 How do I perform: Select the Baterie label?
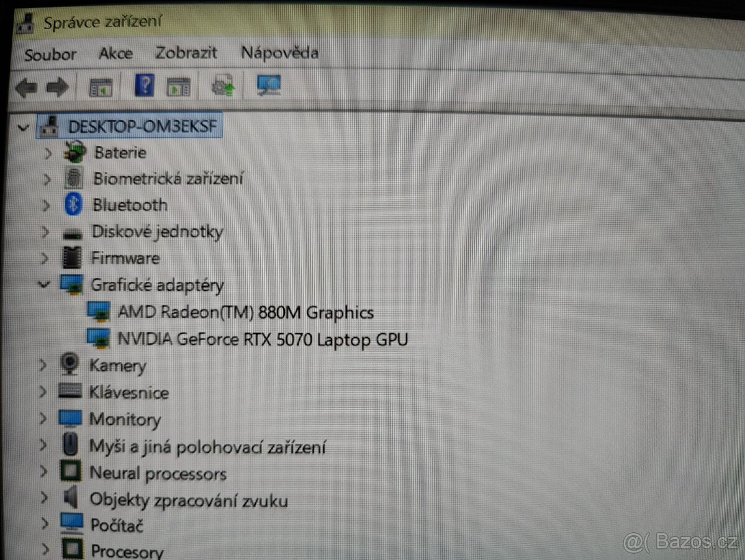(120, 152)
